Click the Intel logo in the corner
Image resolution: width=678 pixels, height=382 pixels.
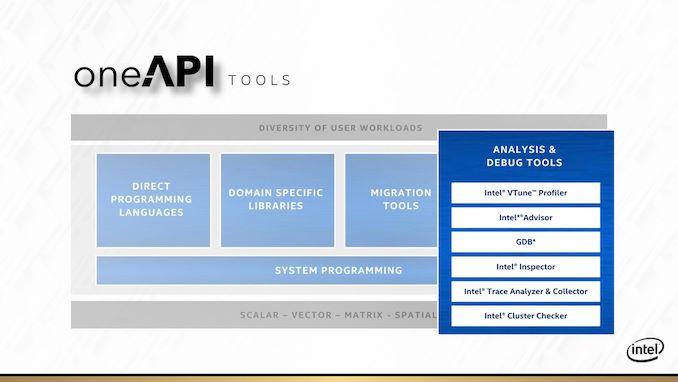tap(645, 349)
